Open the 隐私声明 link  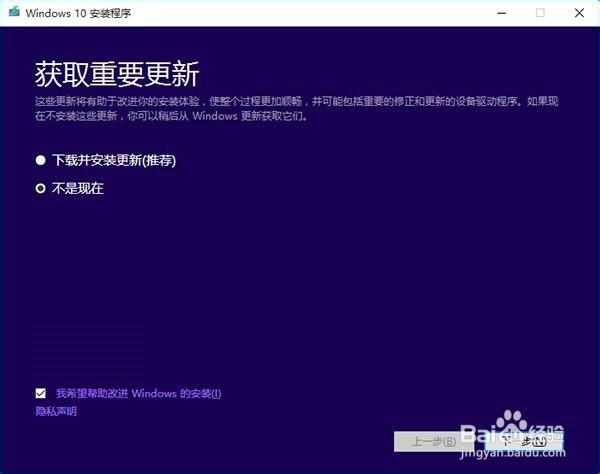[x=56, y=411]
